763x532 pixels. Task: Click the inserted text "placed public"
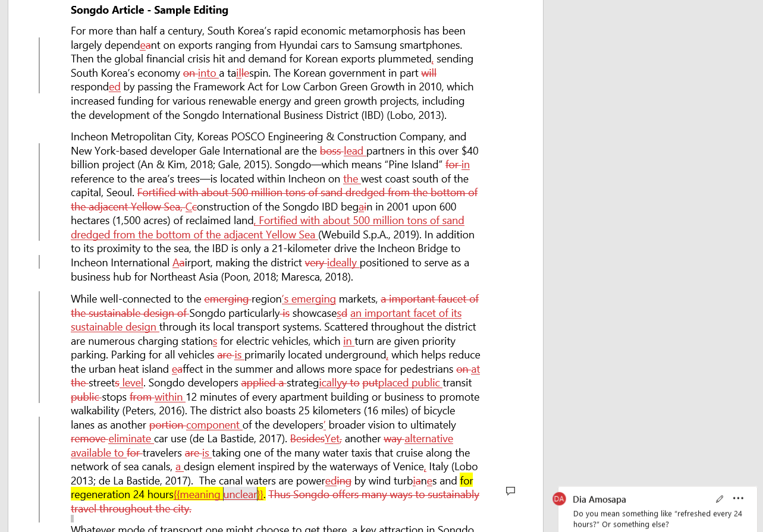click(x=409, y=383)
